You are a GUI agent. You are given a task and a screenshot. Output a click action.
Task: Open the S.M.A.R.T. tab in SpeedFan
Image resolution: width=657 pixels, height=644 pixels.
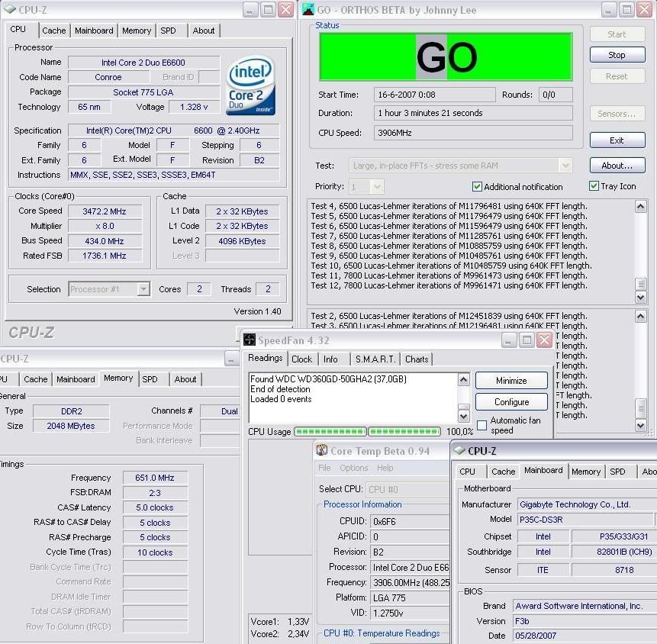(x=375, y=359)
